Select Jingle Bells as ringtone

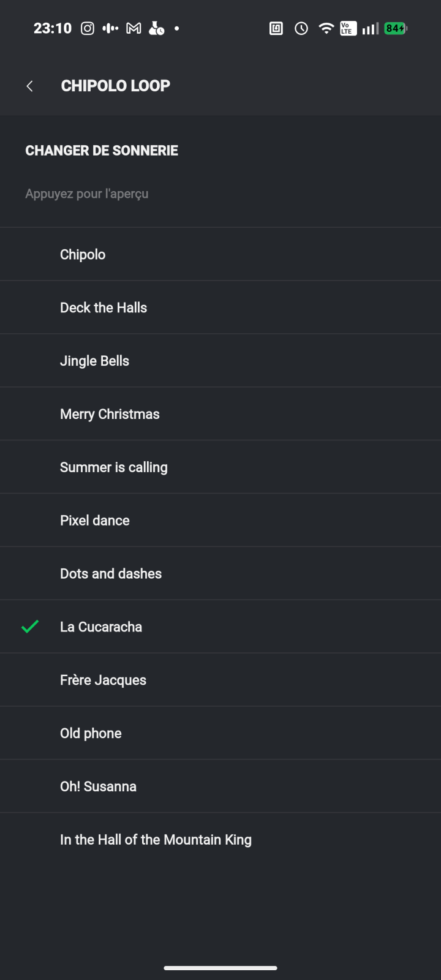coord(95,361)
